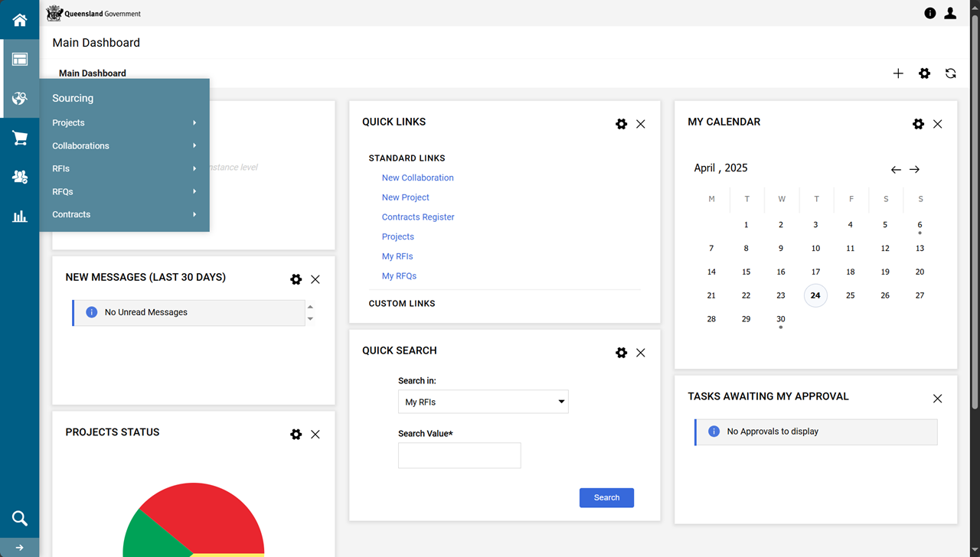Click the refresh dashboard icon

point(950,73)
